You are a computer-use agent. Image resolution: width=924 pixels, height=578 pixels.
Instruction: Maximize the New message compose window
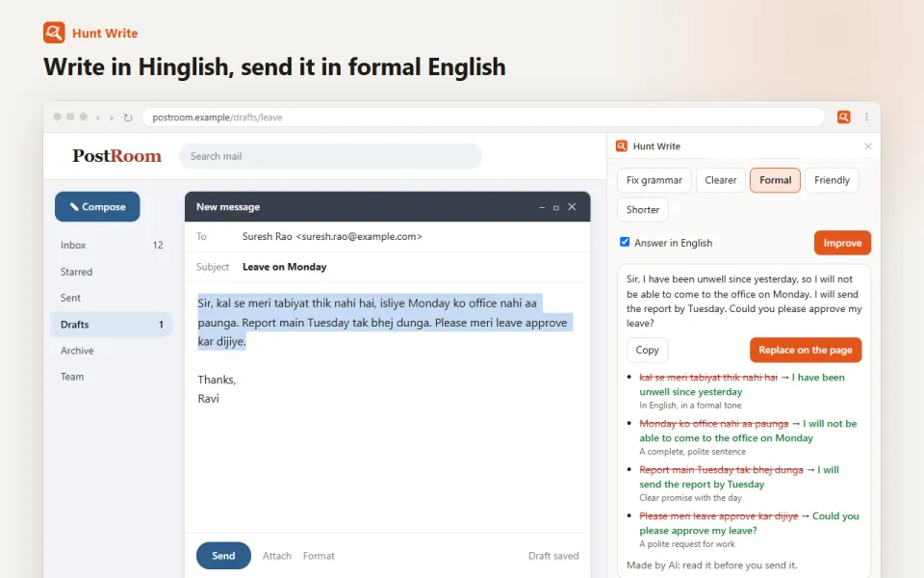[555, 207]
